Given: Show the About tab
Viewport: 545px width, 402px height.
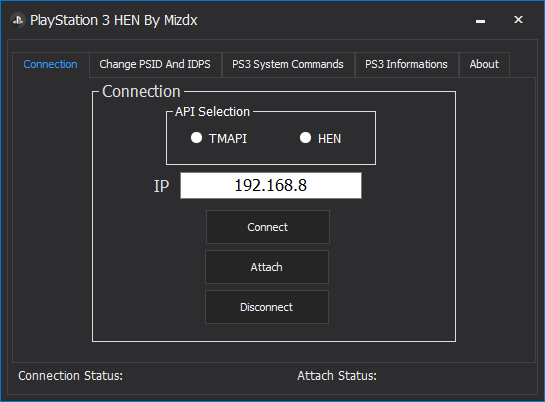Looking at the screenshot, I should [484, 64].
